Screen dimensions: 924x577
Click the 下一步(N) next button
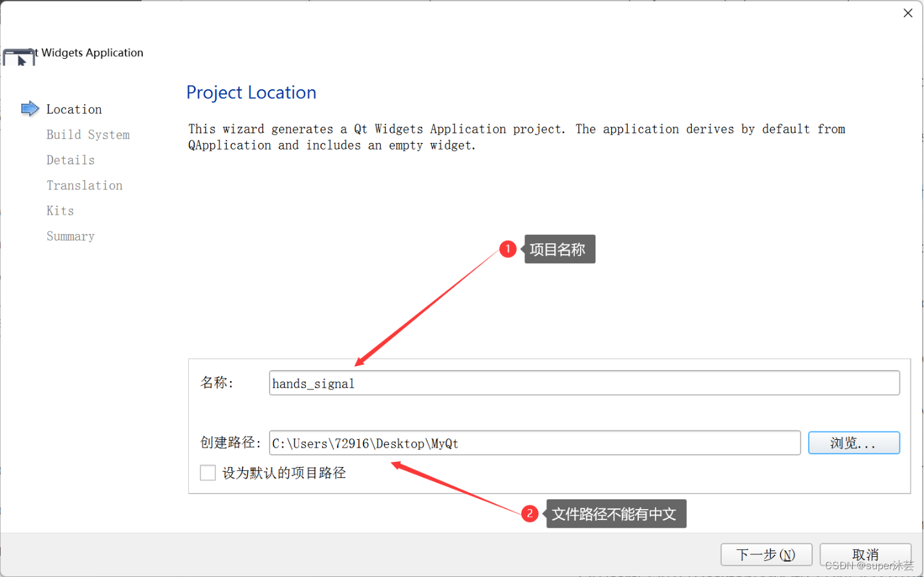pyautogui.click(x=766, y=554)
